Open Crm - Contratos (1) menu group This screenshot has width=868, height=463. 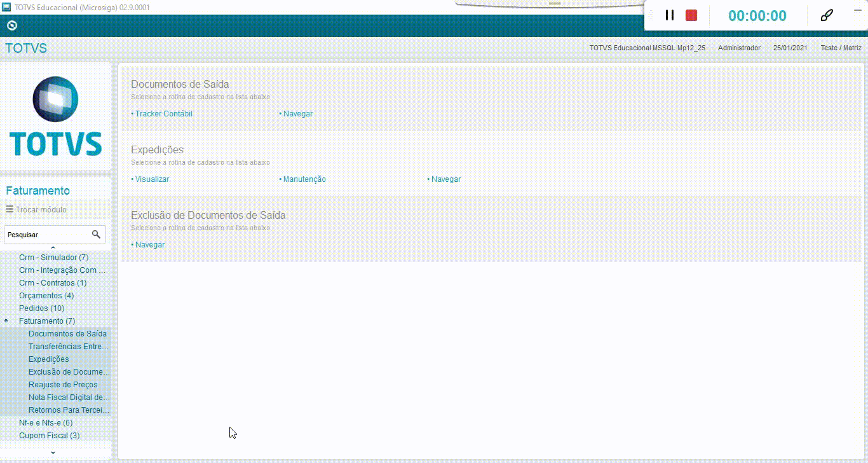tap(53, 283)
